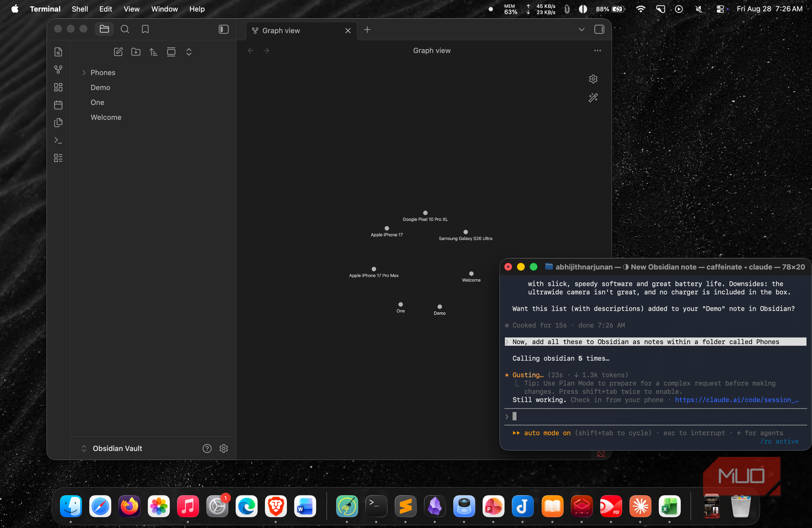Open Wi-Fi status in menu bar

coord(640,9)
